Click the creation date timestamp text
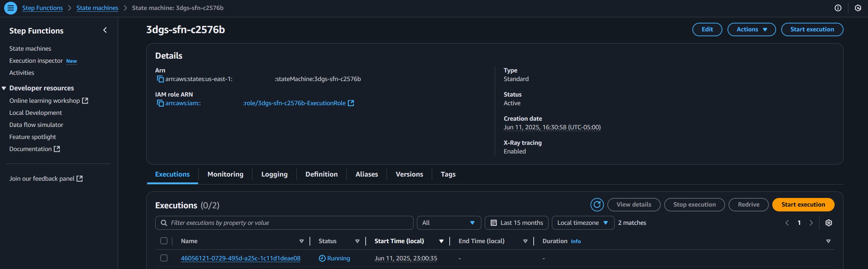Viewport: 868px width, 269px height. click(552, 127)
